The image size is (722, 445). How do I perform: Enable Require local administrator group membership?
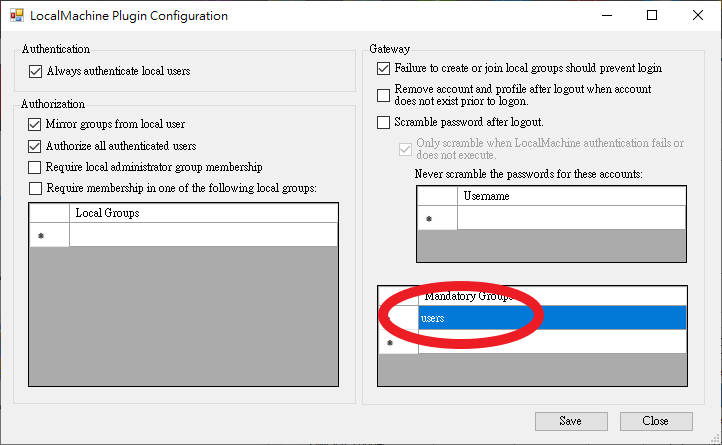pos(35,167)
